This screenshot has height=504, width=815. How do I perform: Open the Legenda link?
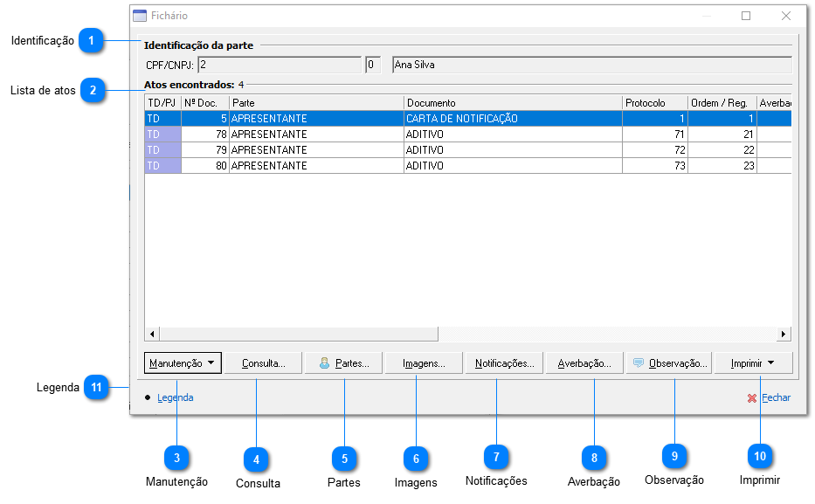pyautogui.click(x=176, y=397)
